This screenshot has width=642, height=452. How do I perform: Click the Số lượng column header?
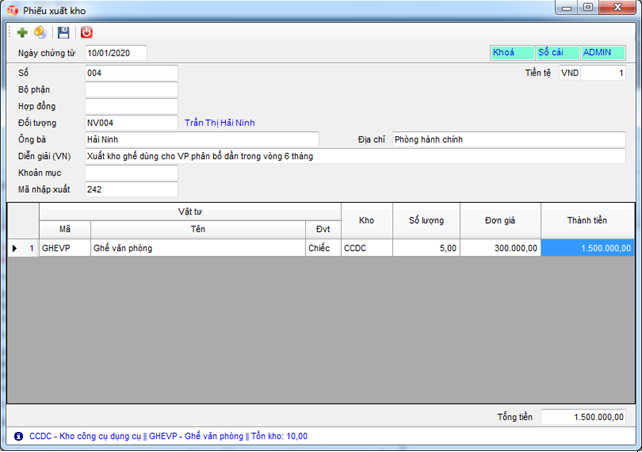coord(426,219)
